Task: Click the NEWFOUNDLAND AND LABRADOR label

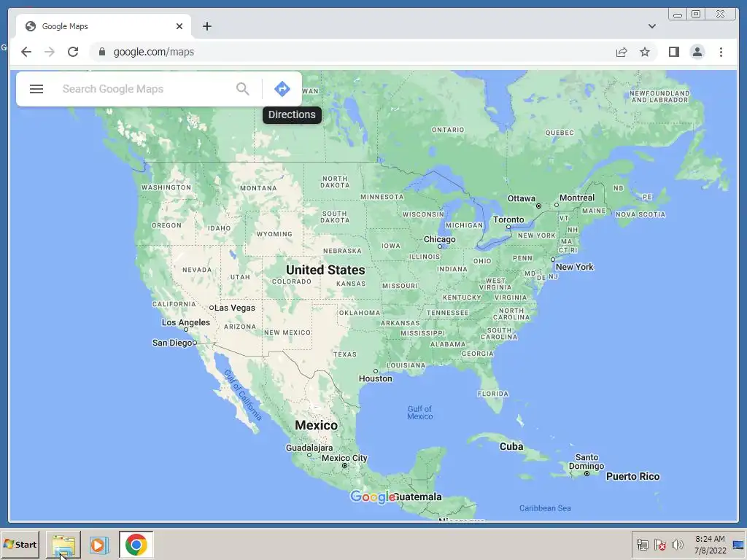Action: point(659,97)
